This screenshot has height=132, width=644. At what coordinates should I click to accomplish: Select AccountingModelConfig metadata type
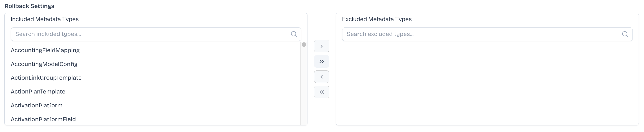tap(44, 64)
